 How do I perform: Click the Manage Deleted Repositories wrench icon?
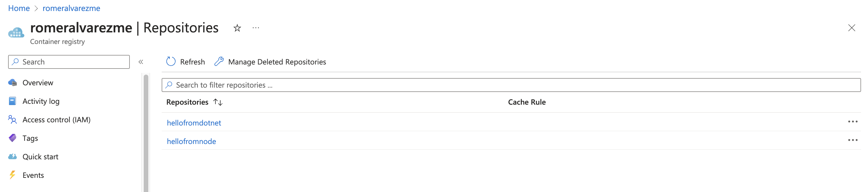(x=219, y=62)
